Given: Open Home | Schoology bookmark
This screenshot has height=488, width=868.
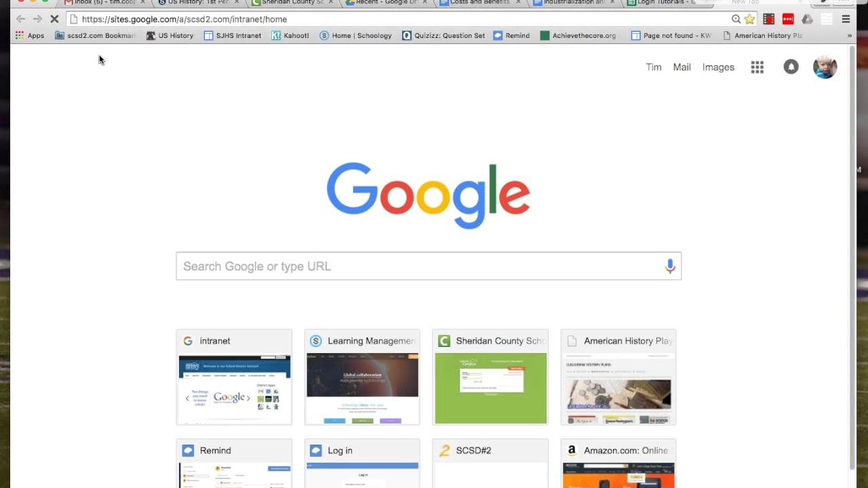Looking at the screenshot, I should coord(355,35).
